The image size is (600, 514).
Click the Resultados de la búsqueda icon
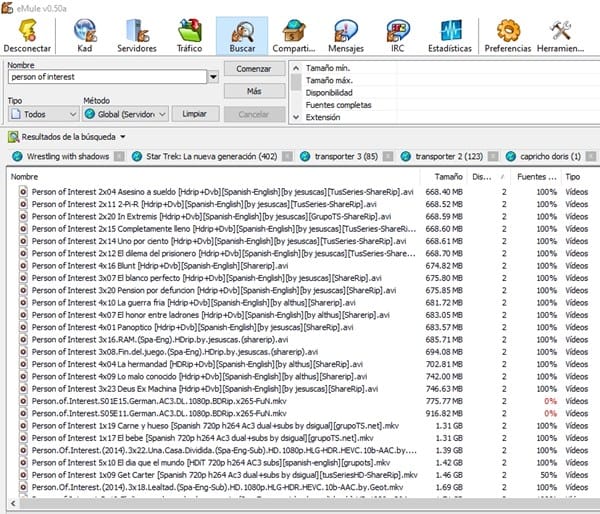point(13,137)
